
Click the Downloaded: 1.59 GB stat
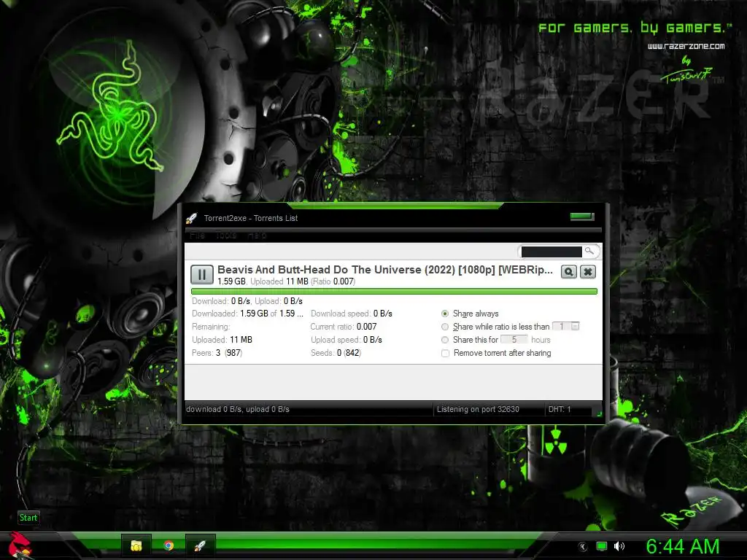[247, 314]
